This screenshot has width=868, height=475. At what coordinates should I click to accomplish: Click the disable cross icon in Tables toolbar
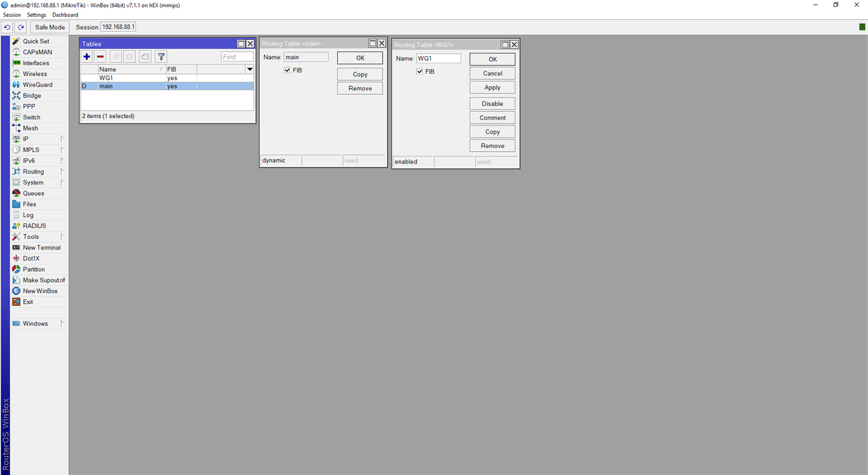130,57
